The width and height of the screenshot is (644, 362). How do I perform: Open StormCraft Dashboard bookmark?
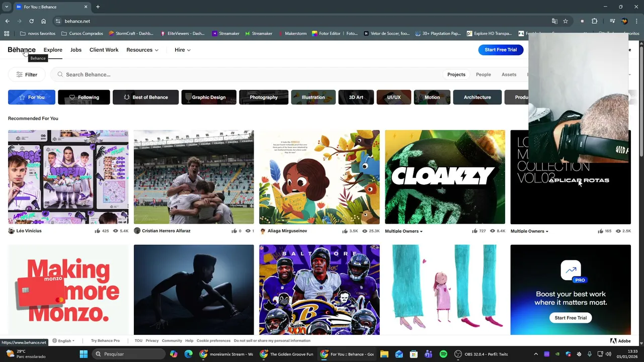click(x=131, y=34)
